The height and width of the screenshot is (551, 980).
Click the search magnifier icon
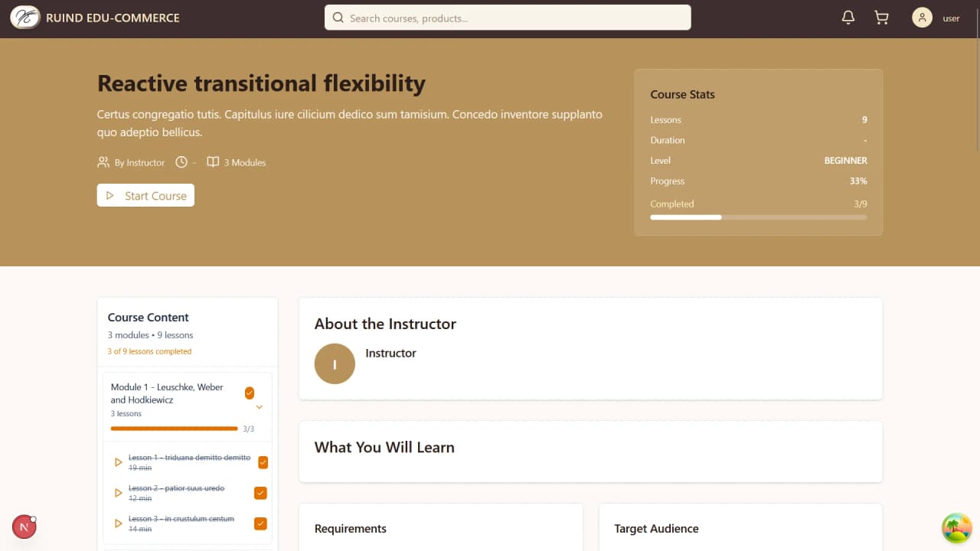click(338, 17)
